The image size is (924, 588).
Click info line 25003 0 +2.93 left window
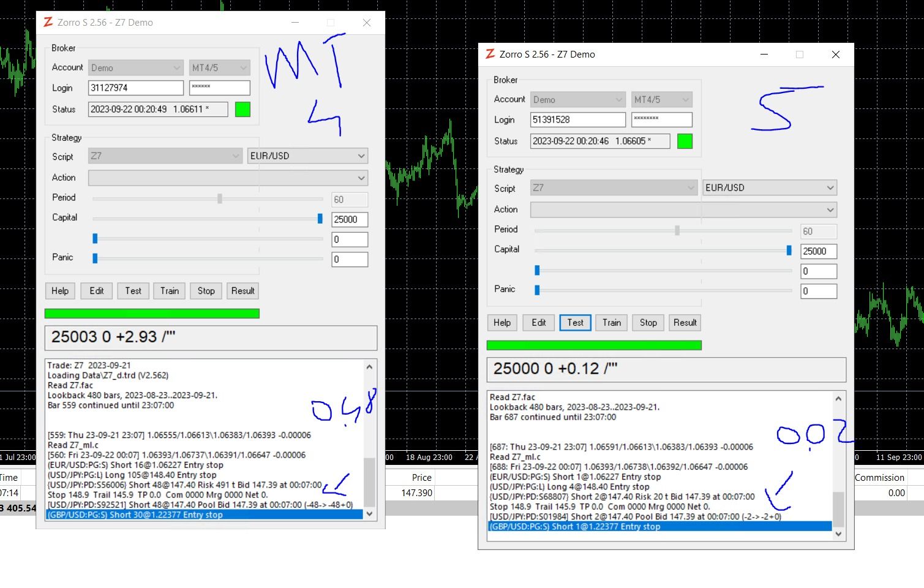tap(211, 337)
